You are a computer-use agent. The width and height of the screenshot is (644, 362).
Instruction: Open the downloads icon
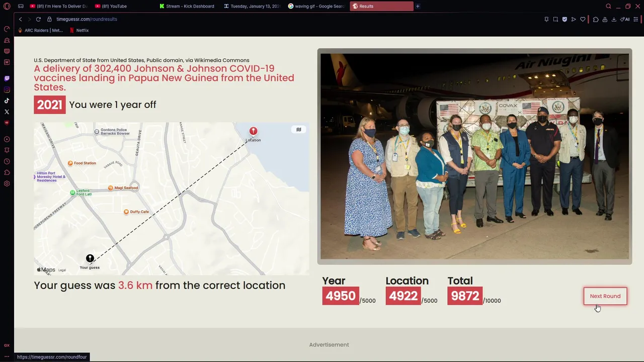pyautogui.click(x=614, y=19)
